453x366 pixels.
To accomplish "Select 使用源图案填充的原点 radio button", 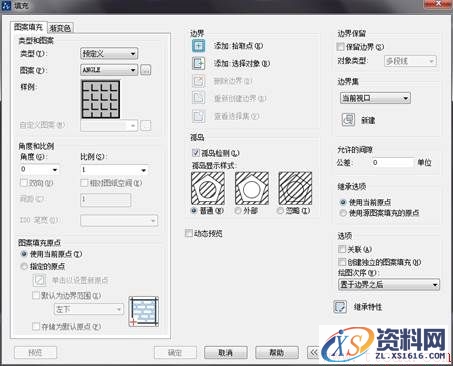I will pos(342,213).
